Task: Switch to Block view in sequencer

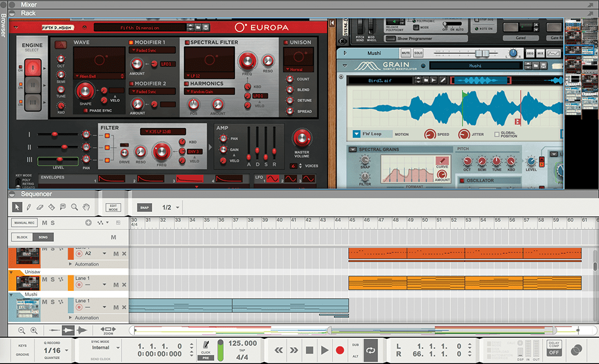Action: (22, 237)
